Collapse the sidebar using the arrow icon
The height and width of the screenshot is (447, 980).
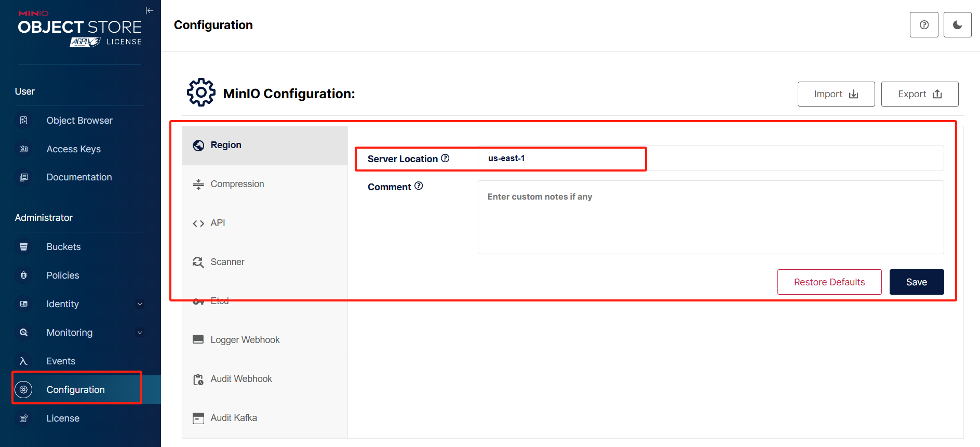pos(150,10)
